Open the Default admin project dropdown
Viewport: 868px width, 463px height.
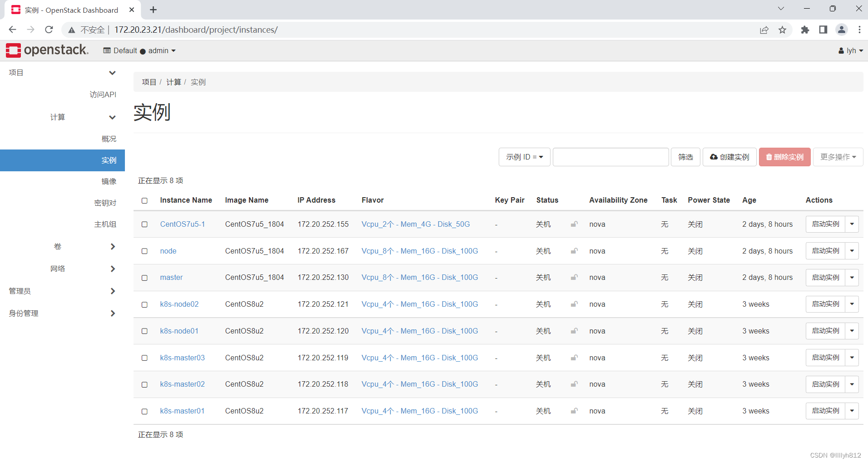139,50
